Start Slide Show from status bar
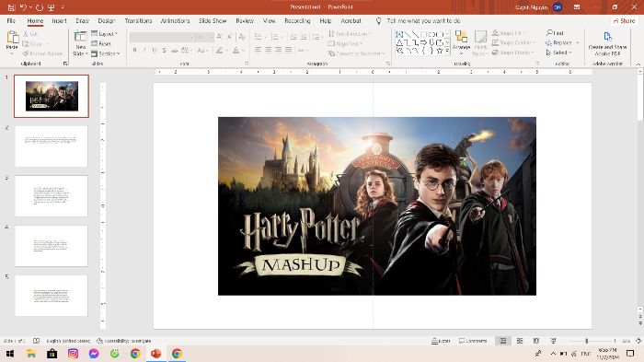644x362 pixels. point(553,341)
